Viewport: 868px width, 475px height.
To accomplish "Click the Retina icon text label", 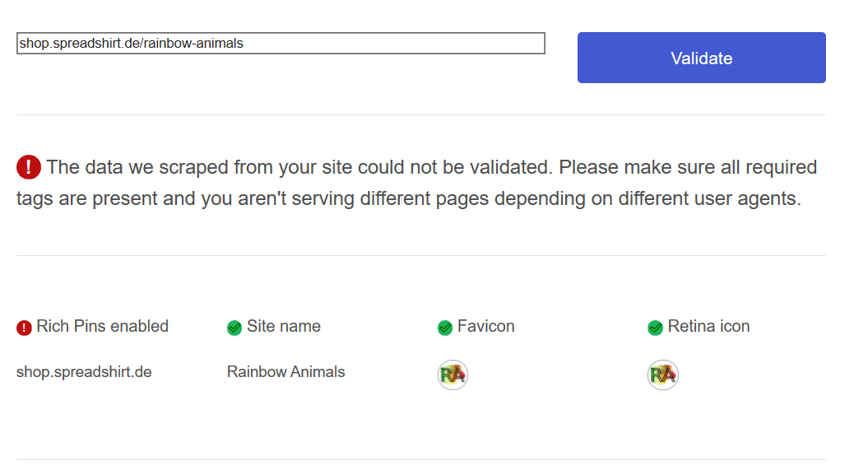I will pos(708,326).
